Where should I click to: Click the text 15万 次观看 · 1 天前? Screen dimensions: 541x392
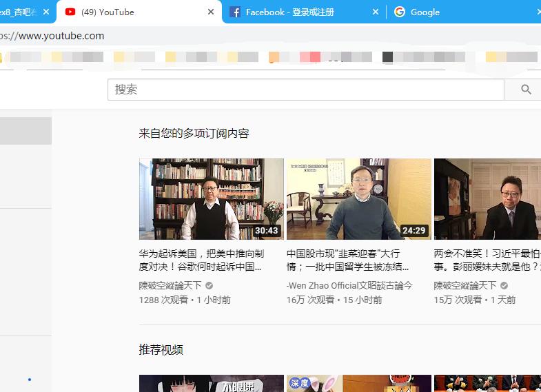(x=475, y=300)
